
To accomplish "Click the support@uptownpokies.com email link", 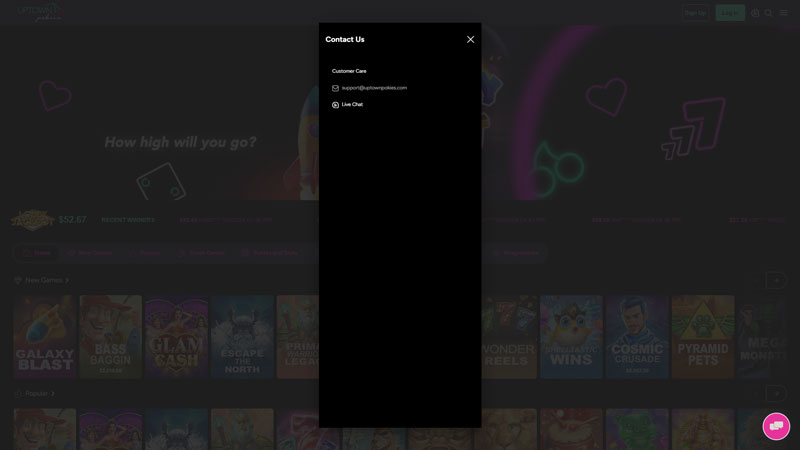I will [x=374, y=88].
